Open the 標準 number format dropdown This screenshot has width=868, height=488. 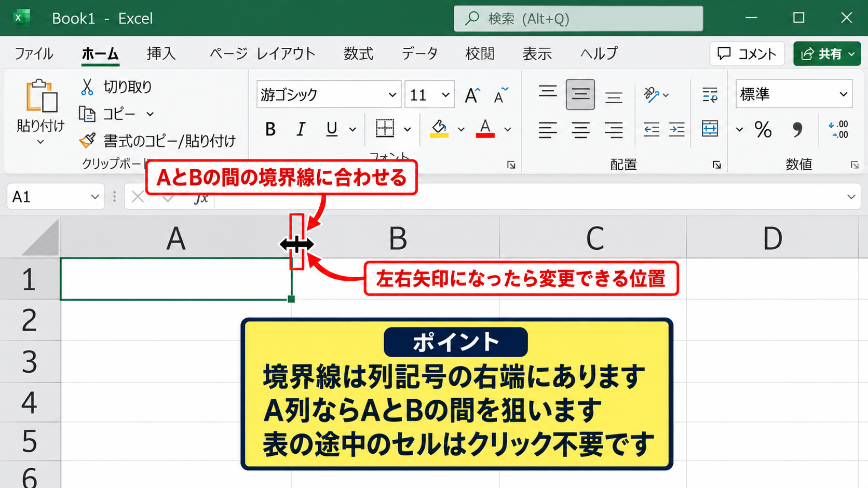843,94
